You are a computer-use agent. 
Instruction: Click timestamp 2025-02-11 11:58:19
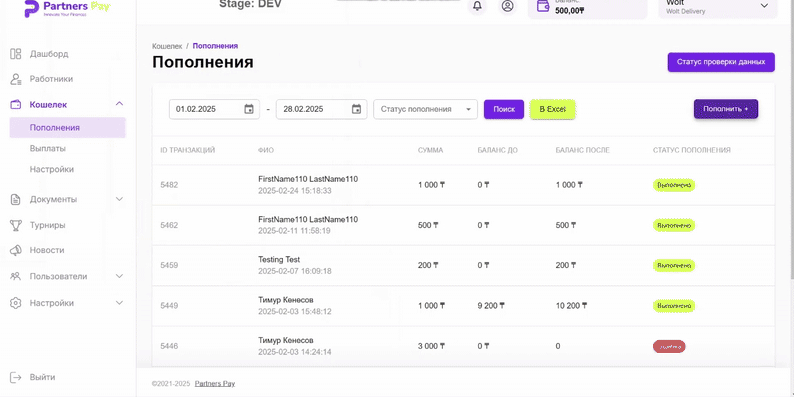294,231
